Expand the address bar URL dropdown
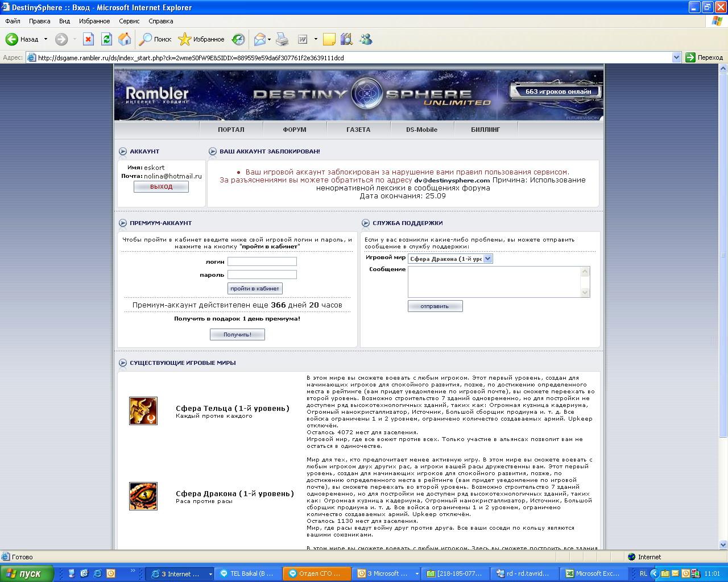 pos(676,57)
